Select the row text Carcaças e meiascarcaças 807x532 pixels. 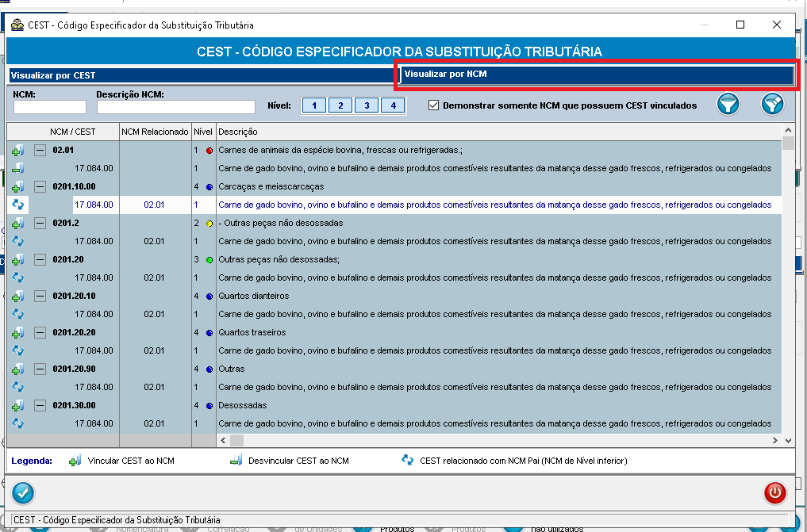click(271, 186)
